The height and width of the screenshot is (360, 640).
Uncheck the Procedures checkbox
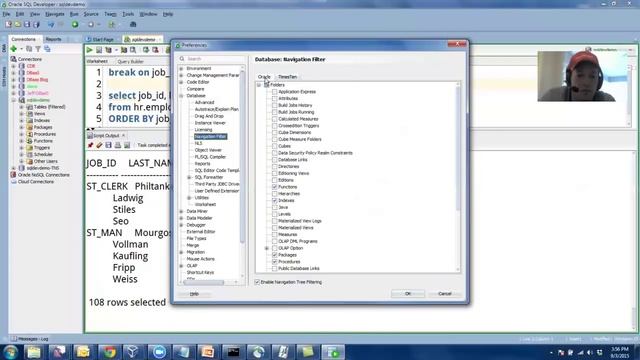click(x=275, y=262)
